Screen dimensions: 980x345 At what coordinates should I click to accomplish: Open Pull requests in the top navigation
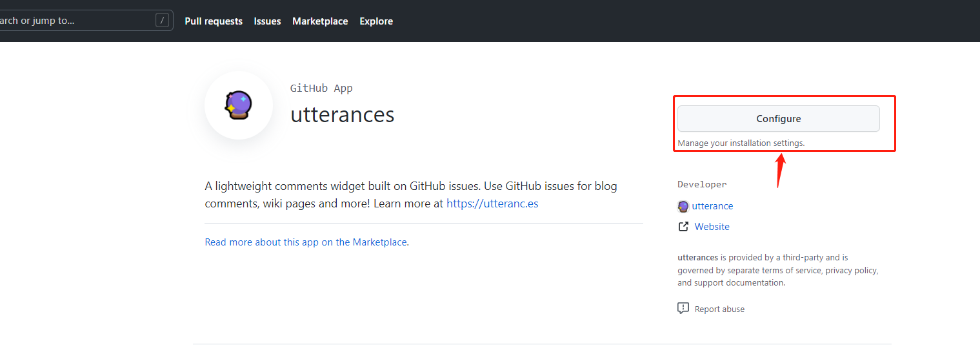[214, 21]
